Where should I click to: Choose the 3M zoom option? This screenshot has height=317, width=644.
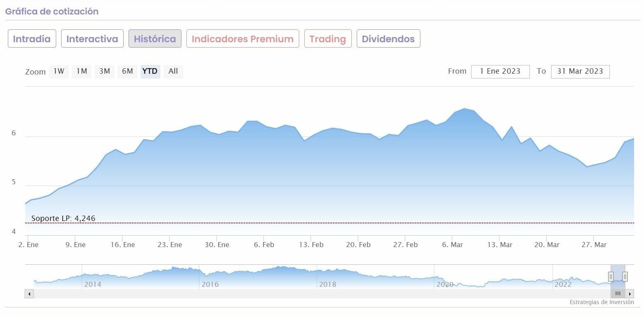coord(105,71)
